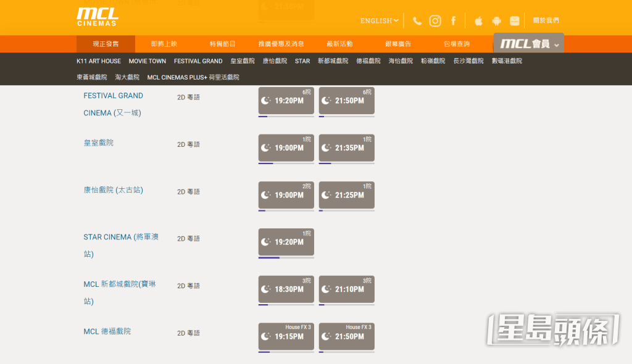632x364 pixels.
Task: Pick Festival Grand 21:50PM showtime
Action: (x=347, y=101)
